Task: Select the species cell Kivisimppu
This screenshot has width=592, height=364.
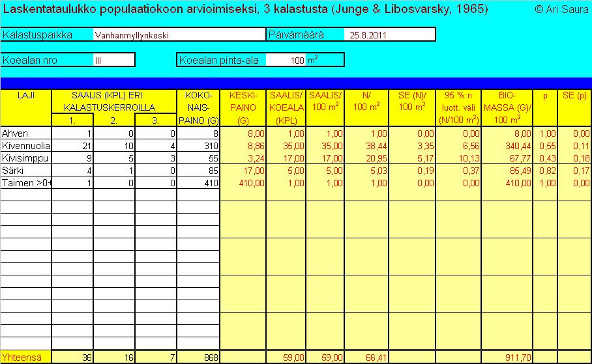Action: tap(26, 158)
